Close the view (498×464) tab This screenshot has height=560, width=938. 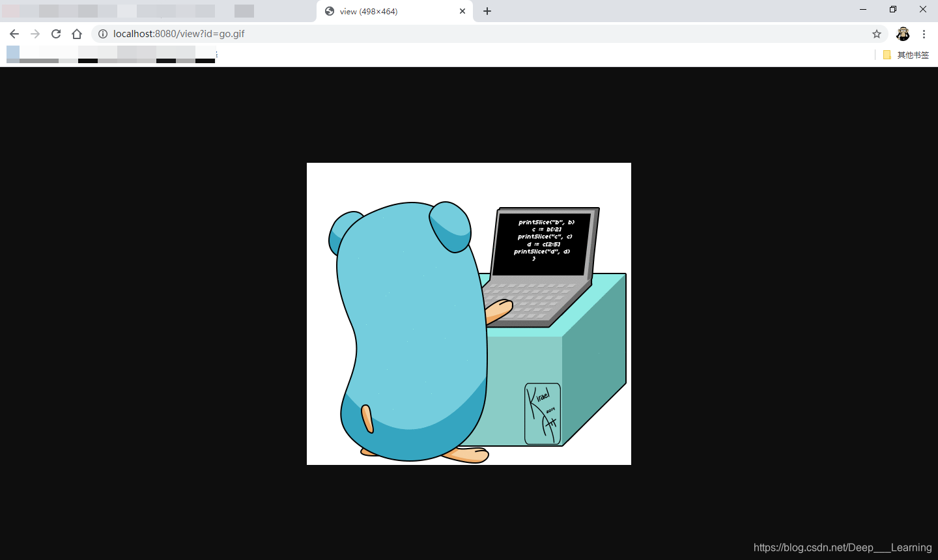coord(462,11)
